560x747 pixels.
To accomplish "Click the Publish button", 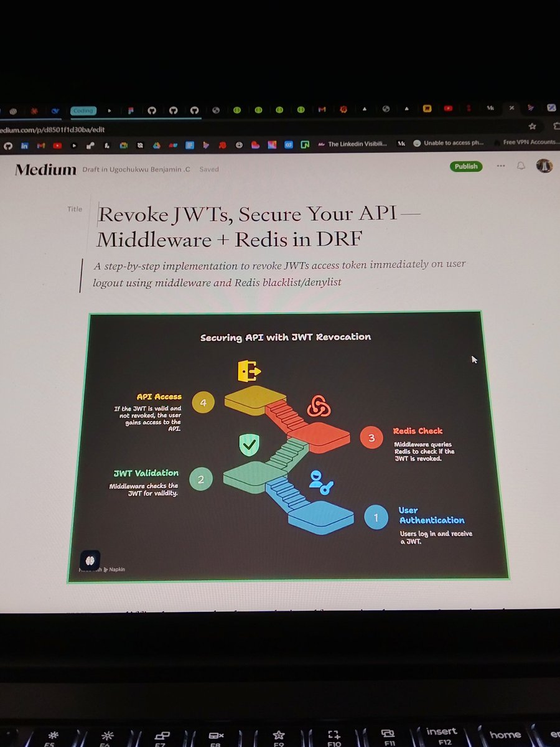I will (466, 166).
